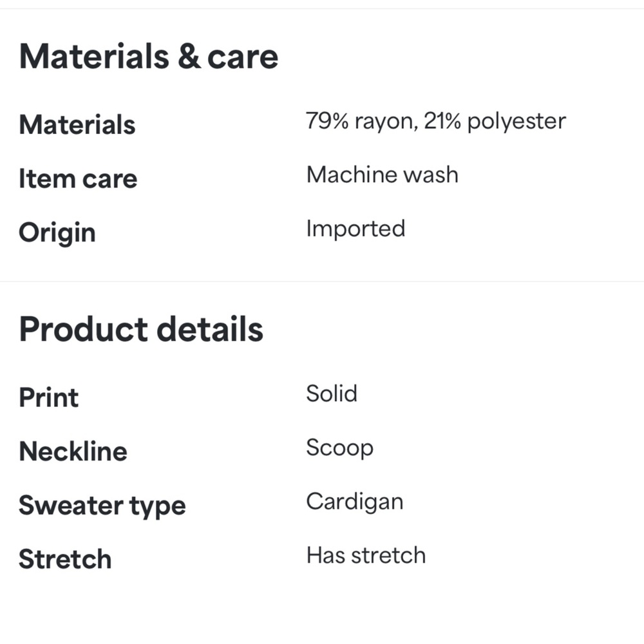Select the Print label
This screenshot has width=644, height=644.
pyautogui.click(x=49, y=397)
